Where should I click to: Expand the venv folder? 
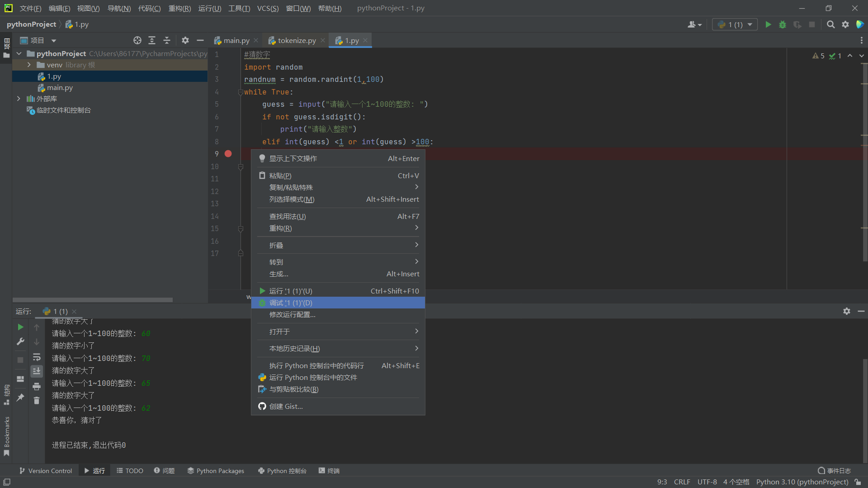coord(29,65)
